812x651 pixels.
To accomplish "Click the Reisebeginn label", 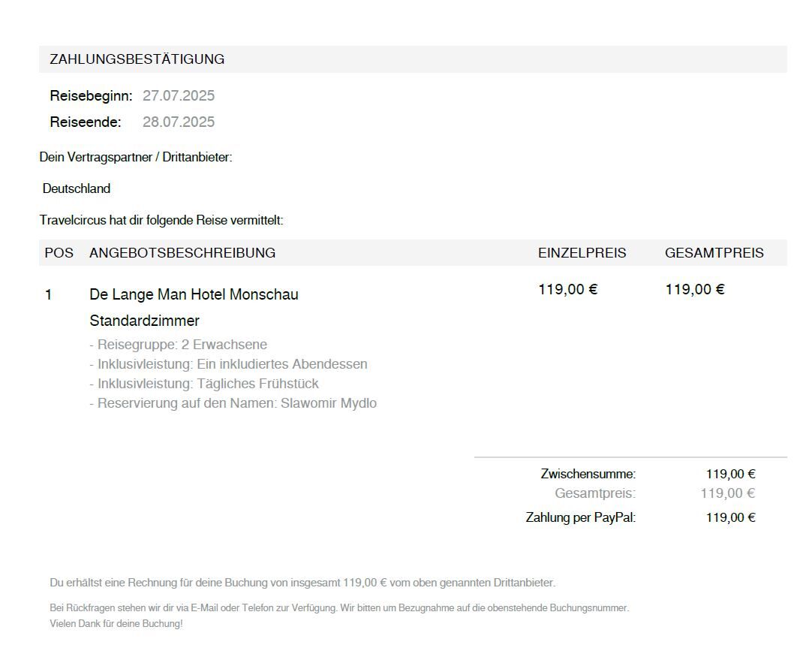I will coord(91,96).
